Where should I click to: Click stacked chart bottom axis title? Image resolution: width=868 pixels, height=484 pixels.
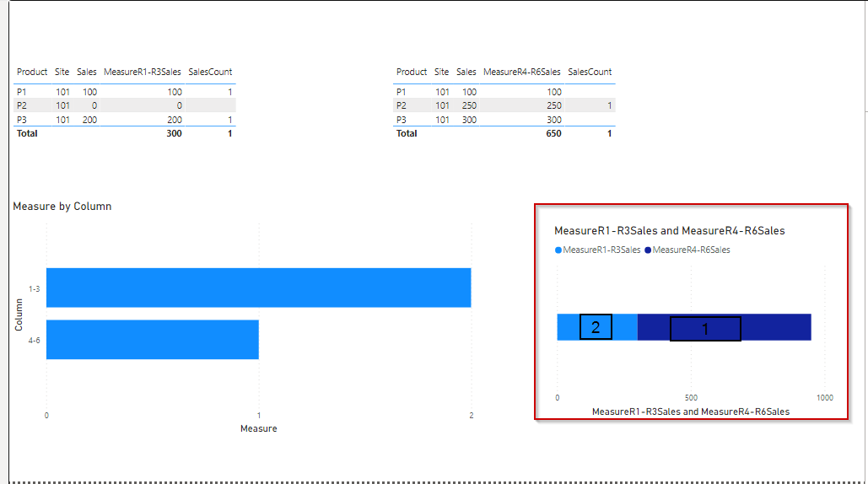691,411
